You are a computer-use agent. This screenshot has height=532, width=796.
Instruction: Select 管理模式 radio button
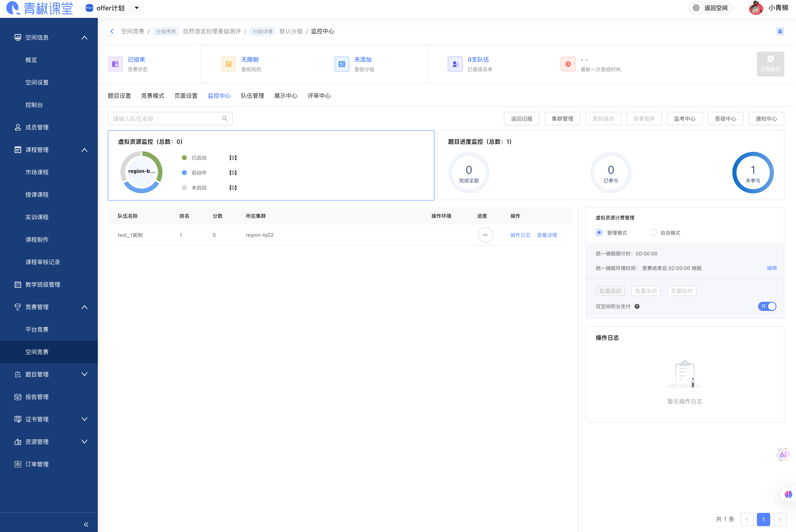(599, 233)
